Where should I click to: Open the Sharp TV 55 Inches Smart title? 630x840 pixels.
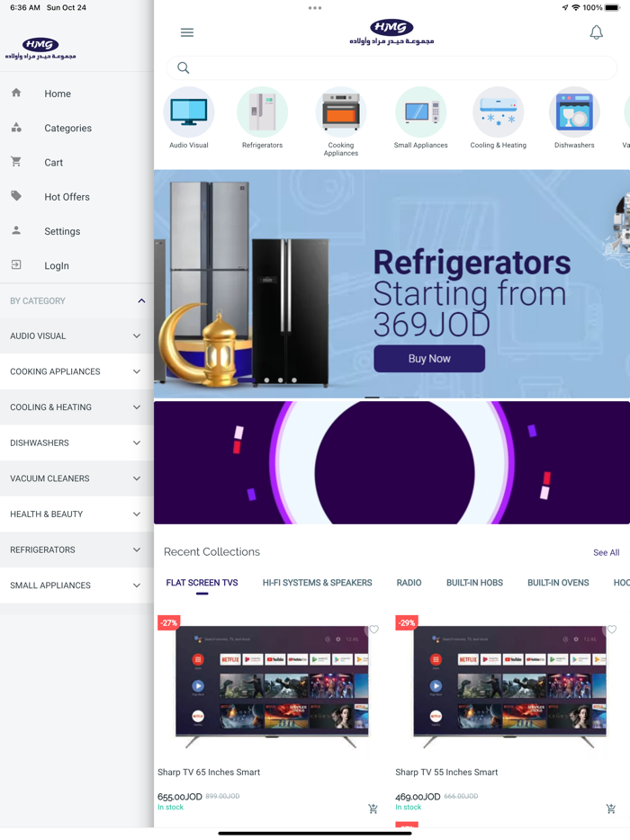point(446,772)
